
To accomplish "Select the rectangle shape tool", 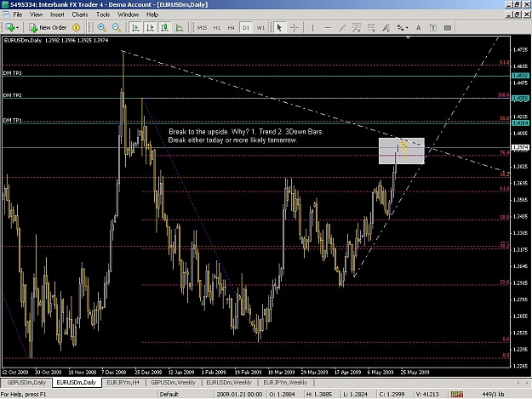I will (448, 28).
